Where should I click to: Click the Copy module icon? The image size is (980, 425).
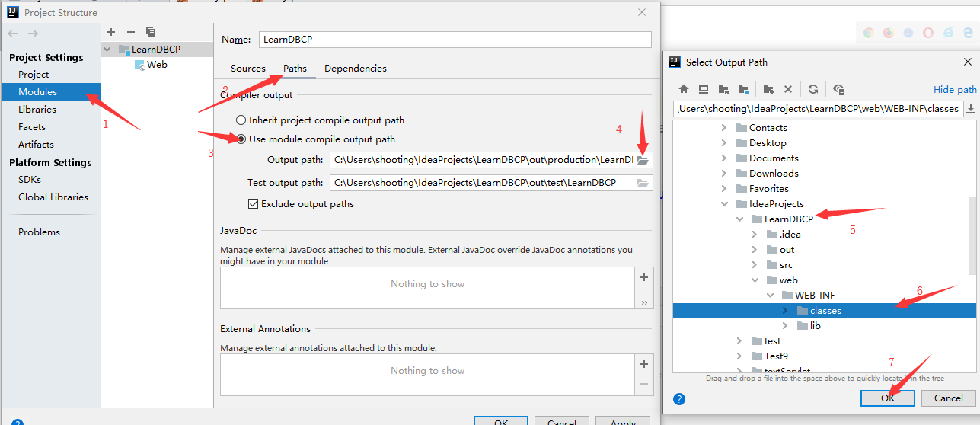[x=151, y=31]
